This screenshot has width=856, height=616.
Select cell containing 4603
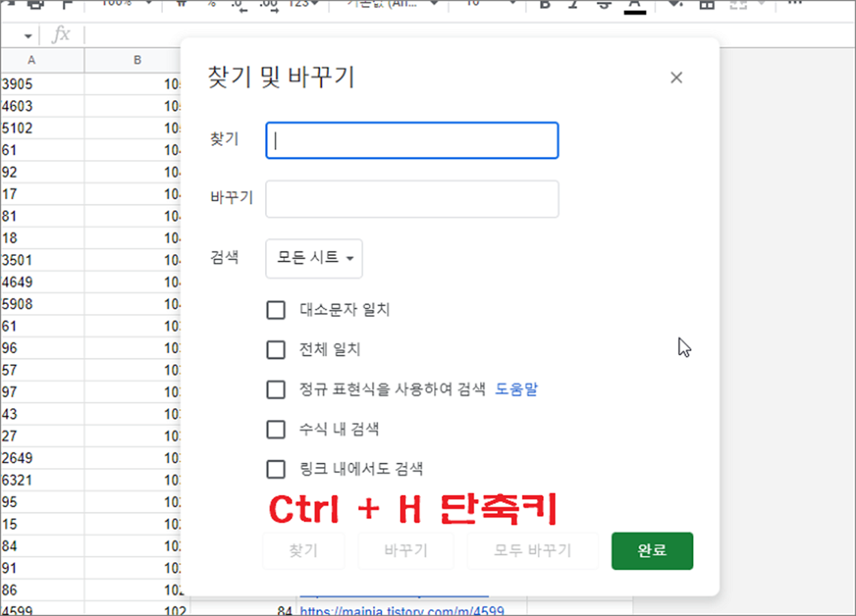42,106
